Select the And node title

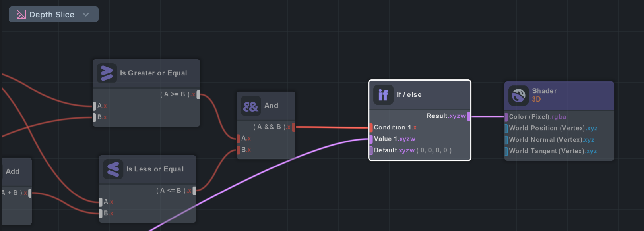271,106
